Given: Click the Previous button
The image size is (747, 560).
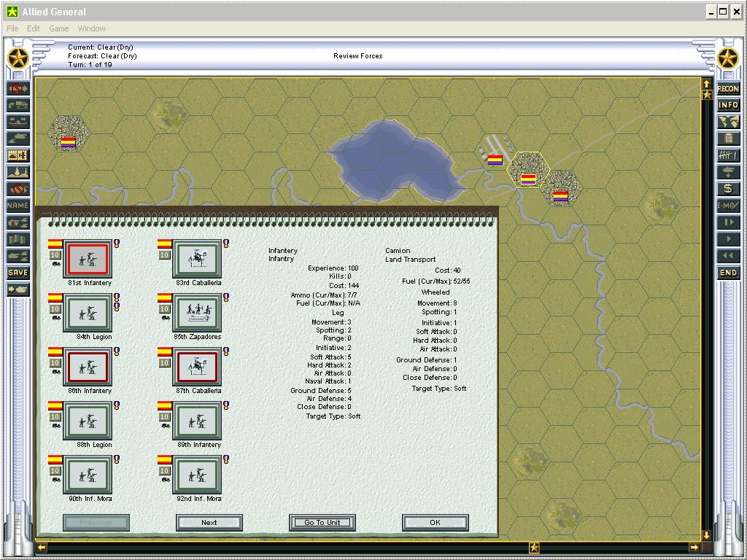Looking at the screenshot, I should [96, 522].
